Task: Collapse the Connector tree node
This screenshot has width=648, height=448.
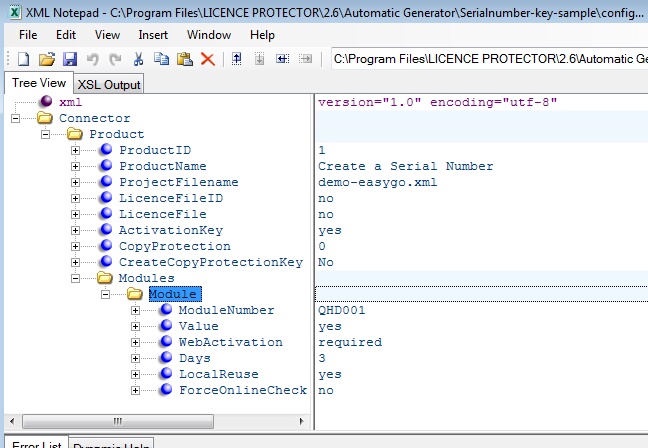Action: click(15, 118)
